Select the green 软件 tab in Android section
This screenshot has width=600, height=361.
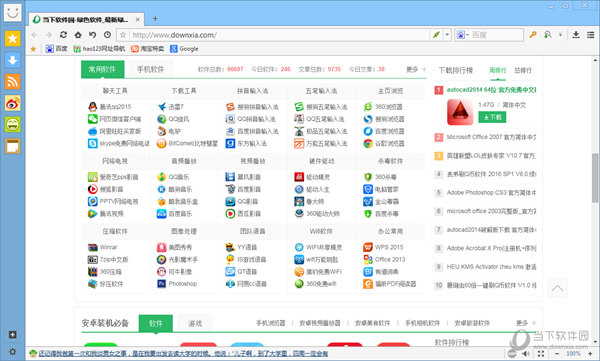(156, 323)
